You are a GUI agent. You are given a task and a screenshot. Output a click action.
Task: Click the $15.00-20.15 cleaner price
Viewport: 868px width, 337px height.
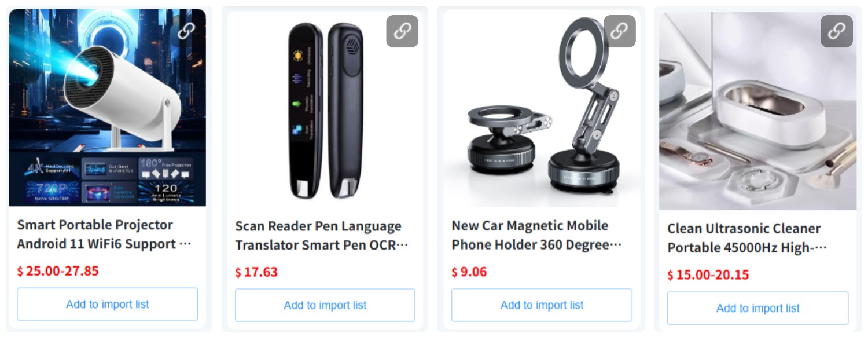(708, 274)
